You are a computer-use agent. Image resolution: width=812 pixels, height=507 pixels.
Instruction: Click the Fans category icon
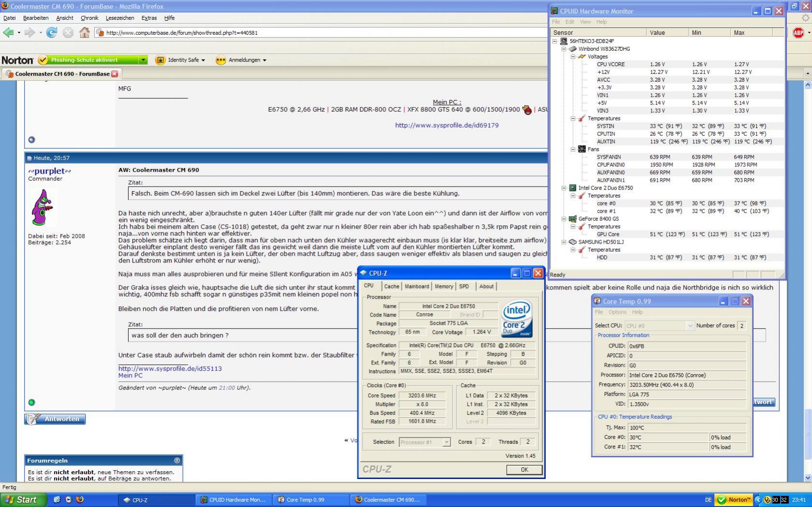click(582, 149)
